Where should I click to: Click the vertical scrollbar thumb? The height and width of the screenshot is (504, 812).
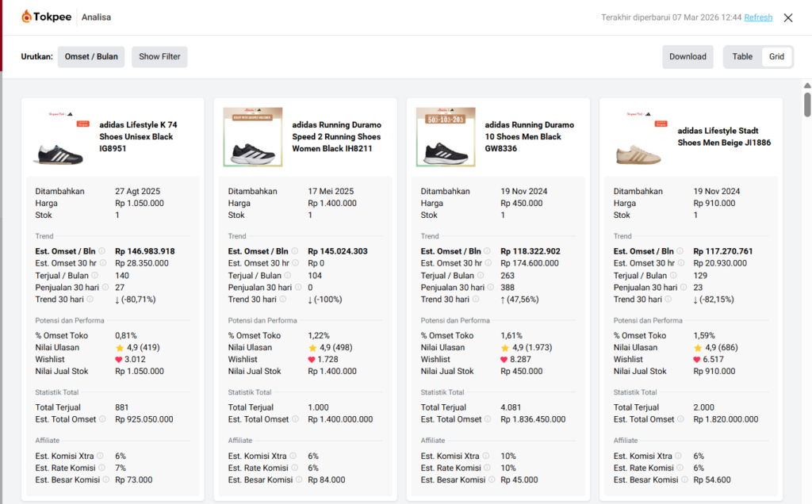[x=807, y=104]
